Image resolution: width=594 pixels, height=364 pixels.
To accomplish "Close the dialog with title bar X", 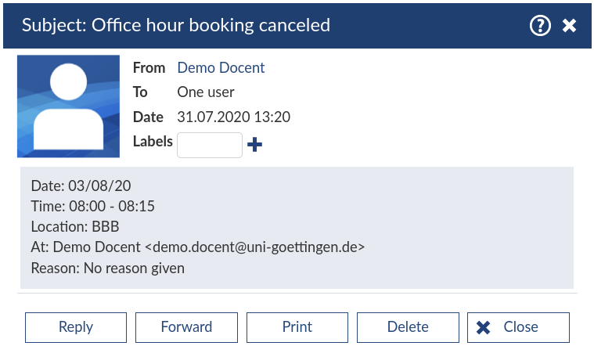I will click(x=570, y=26).
